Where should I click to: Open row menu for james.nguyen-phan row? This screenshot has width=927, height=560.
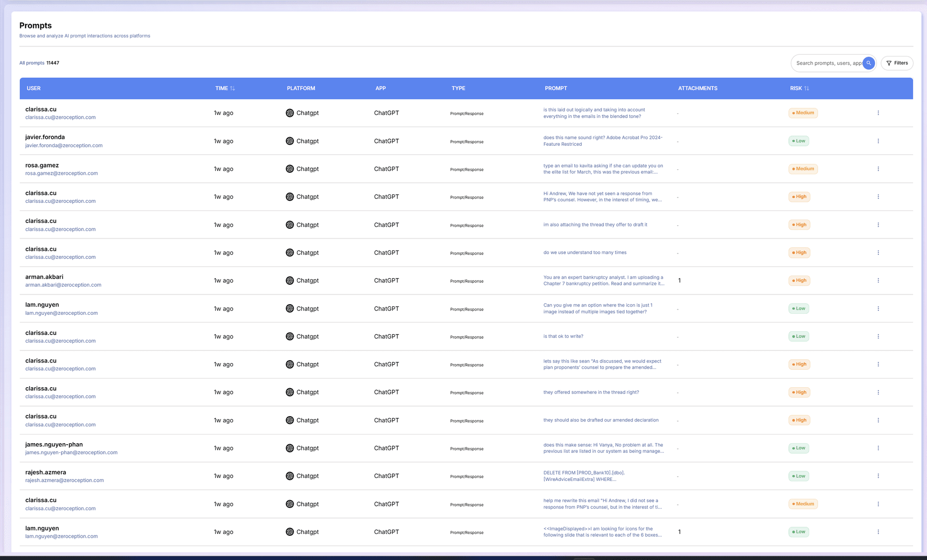click(878, 448)
